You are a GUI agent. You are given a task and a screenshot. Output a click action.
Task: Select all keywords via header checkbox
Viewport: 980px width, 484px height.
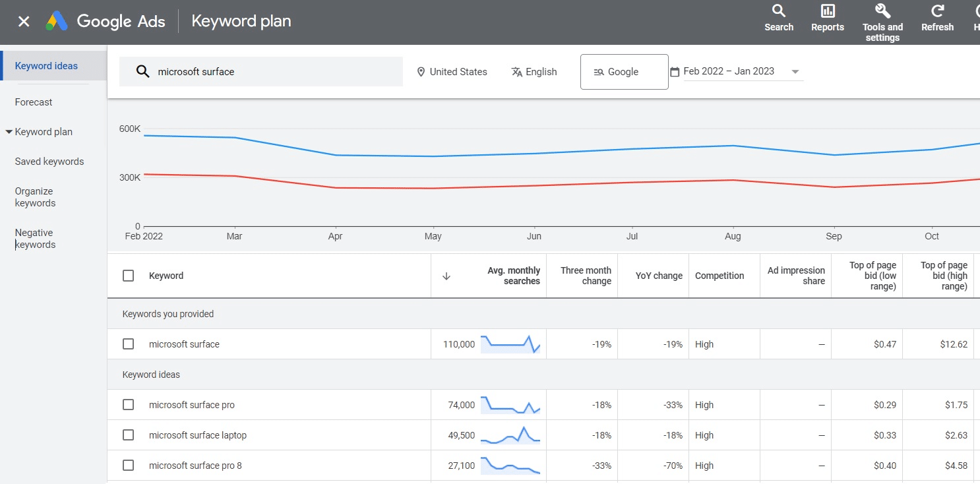pos(128,276)
